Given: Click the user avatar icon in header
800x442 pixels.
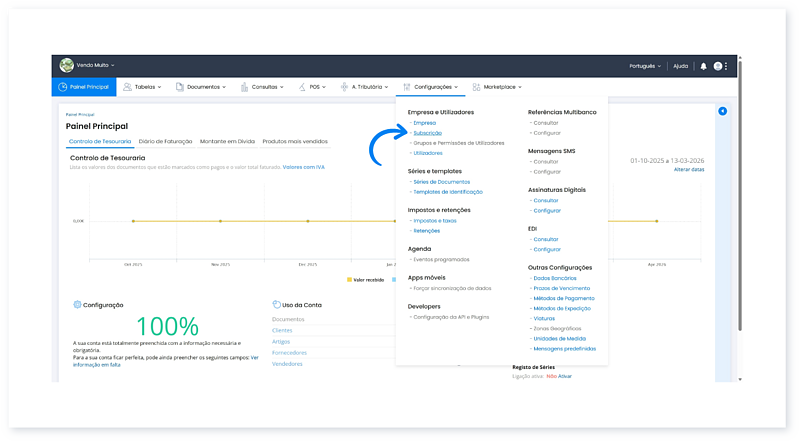Looking at the screenshot, I should coord(718,66).
